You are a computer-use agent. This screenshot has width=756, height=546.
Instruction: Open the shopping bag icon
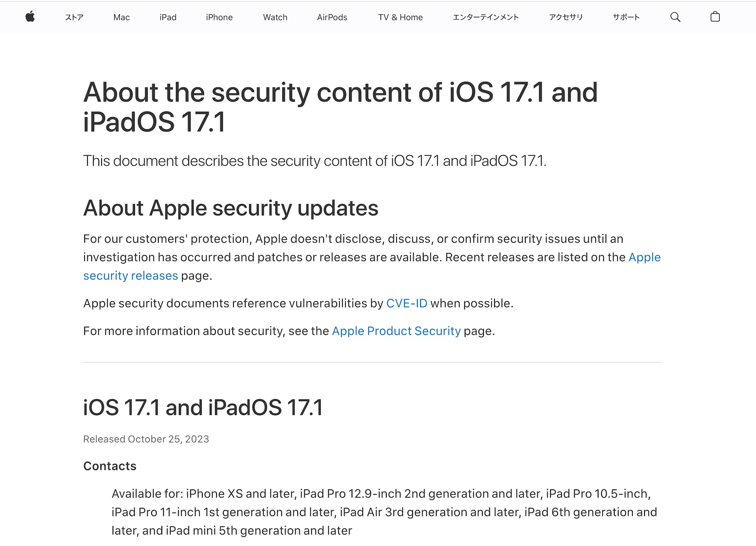coord(715,17)
